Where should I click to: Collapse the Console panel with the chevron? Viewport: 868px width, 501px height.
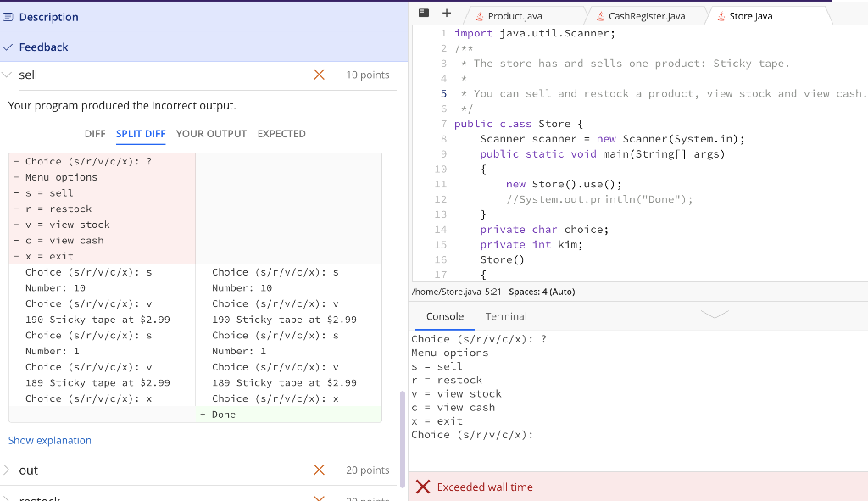[715, 313]
